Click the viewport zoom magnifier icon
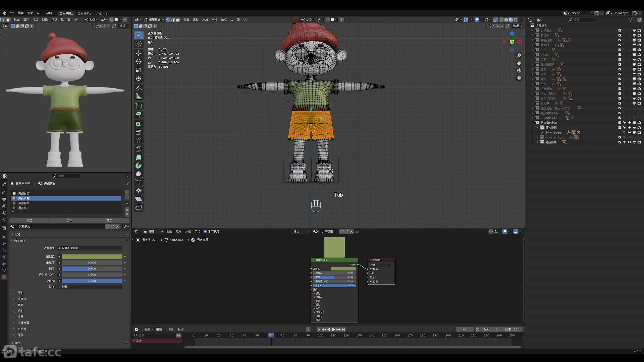 (519, 55)
